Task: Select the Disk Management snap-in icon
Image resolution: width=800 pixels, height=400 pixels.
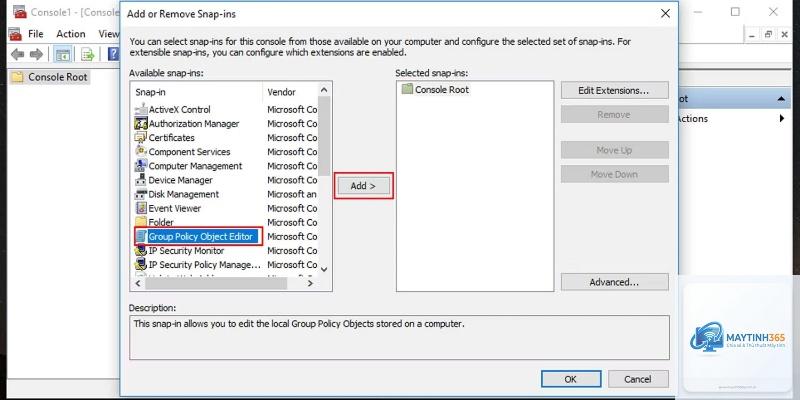Action: (141, 194)
